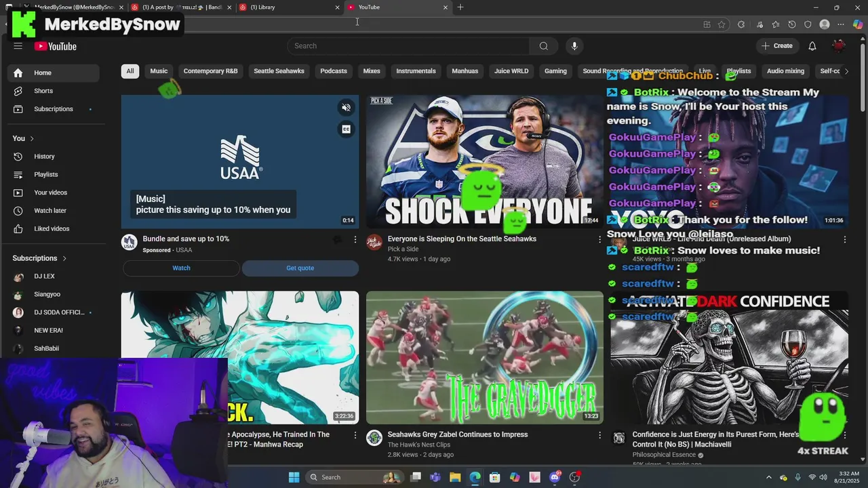Start voice search with the microphone
Viewport: 868px width, 488px height.
tap(574, 46)
